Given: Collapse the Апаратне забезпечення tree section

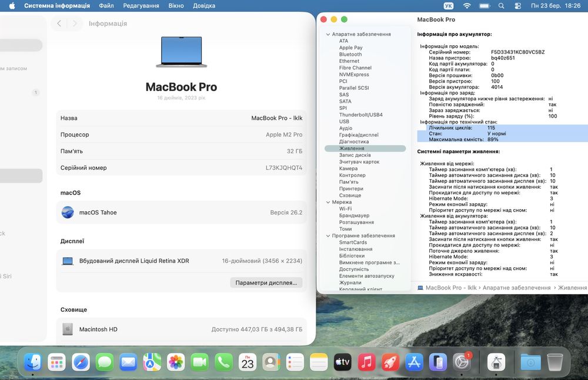Looking at the screenshot, I should pos(328,34).
